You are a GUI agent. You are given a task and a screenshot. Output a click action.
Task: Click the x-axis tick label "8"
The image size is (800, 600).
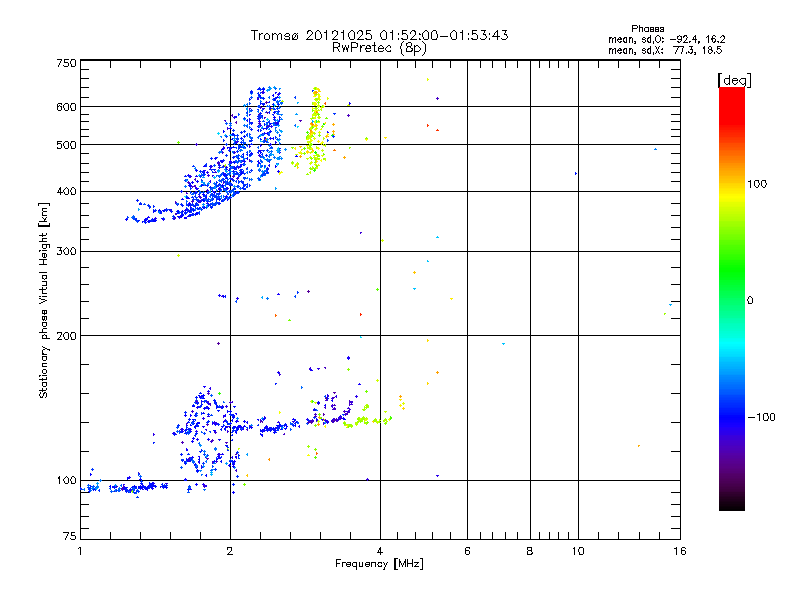tap(530, 551)
